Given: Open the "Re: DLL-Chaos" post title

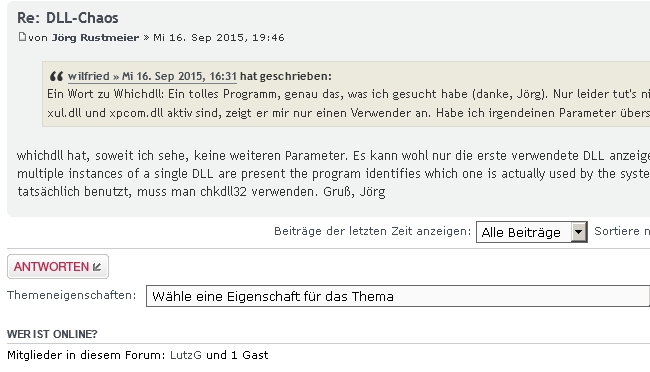Looking at the screenshot, I should (68, 18).
